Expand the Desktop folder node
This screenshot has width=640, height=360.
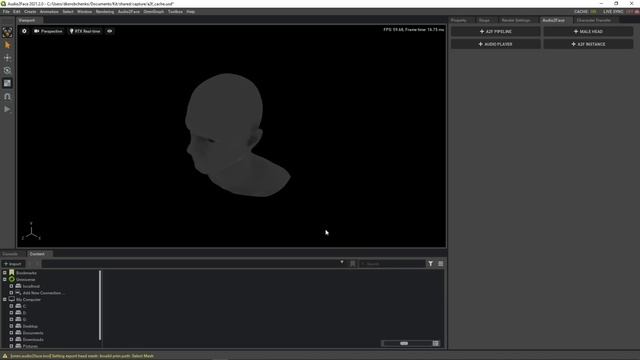[x=11, y=326]
